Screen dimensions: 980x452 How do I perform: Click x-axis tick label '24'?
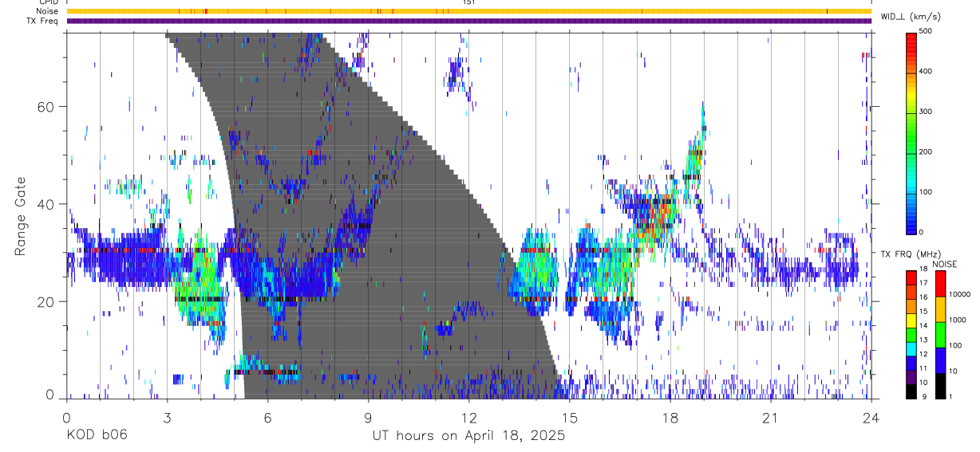(x=871, y=417)
